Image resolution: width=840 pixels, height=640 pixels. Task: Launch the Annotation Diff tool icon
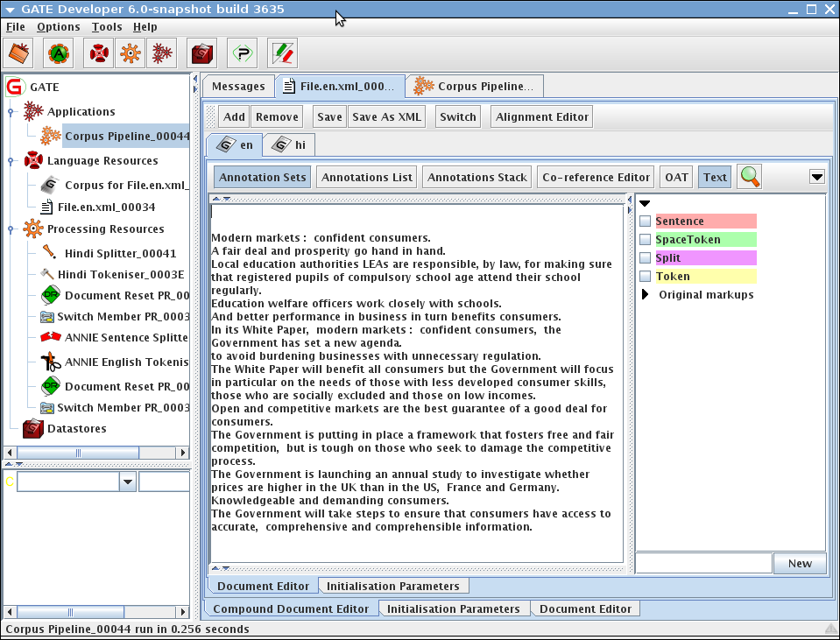tap(282, 53)
